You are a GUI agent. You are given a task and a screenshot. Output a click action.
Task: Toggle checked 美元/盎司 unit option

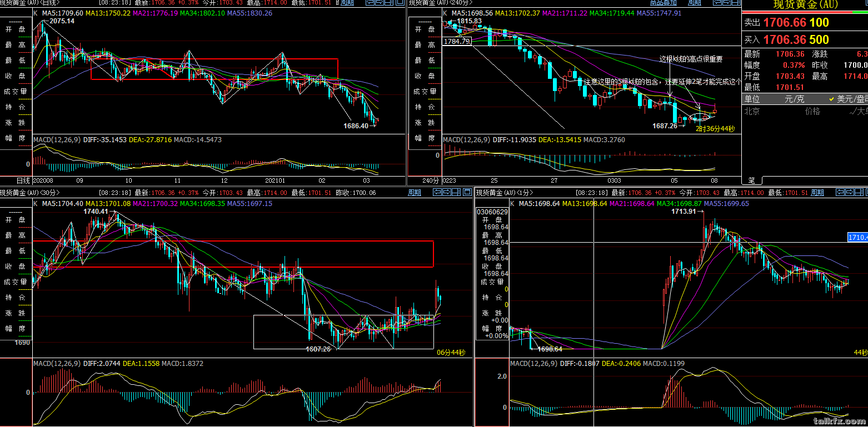(x=848, y=99)
